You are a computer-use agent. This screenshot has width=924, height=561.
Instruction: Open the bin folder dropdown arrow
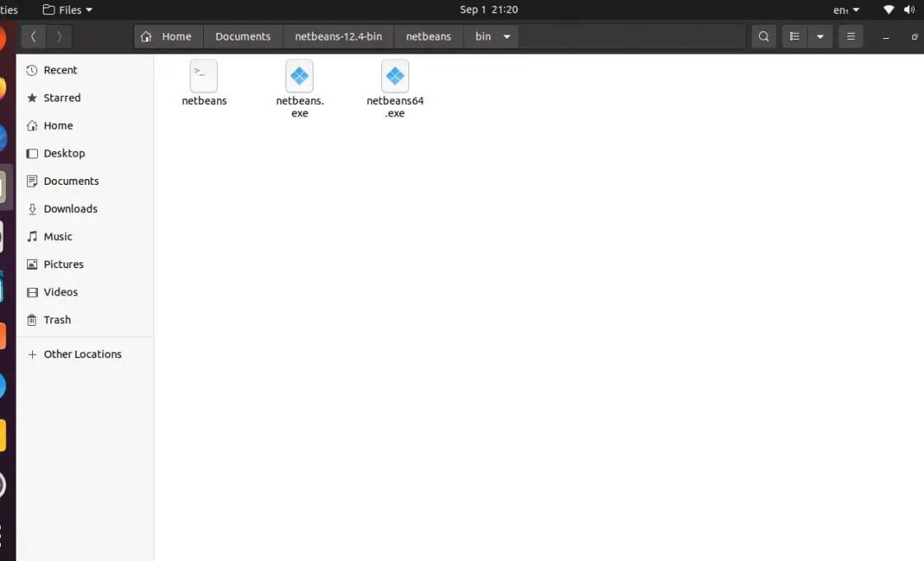tap(507, 36)
